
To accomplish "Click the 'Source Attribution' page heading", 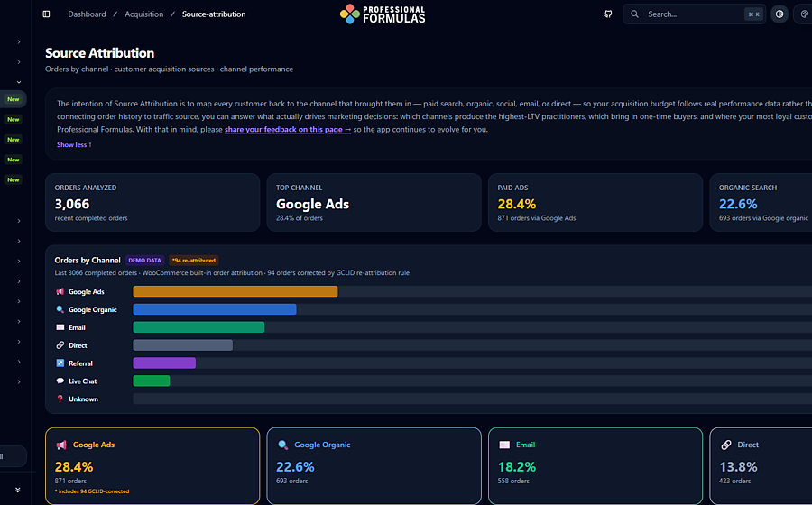I will point(99,53).
